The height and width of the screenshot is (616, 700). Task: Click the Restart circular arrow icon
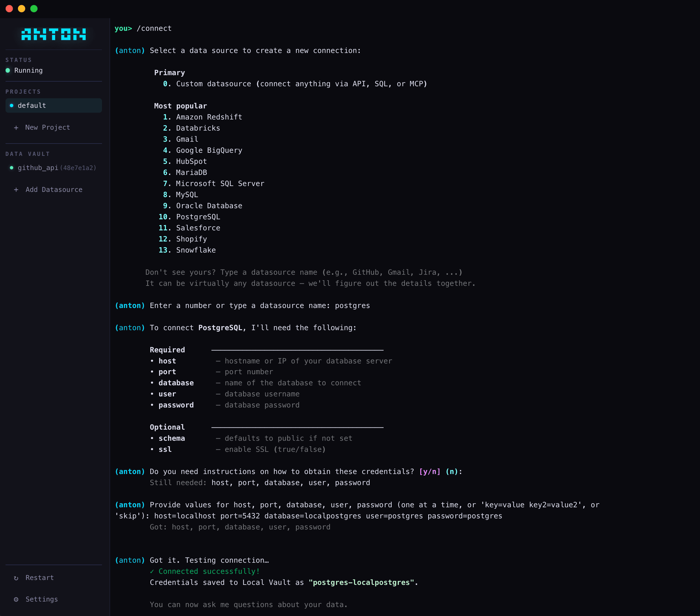[16, 577]
